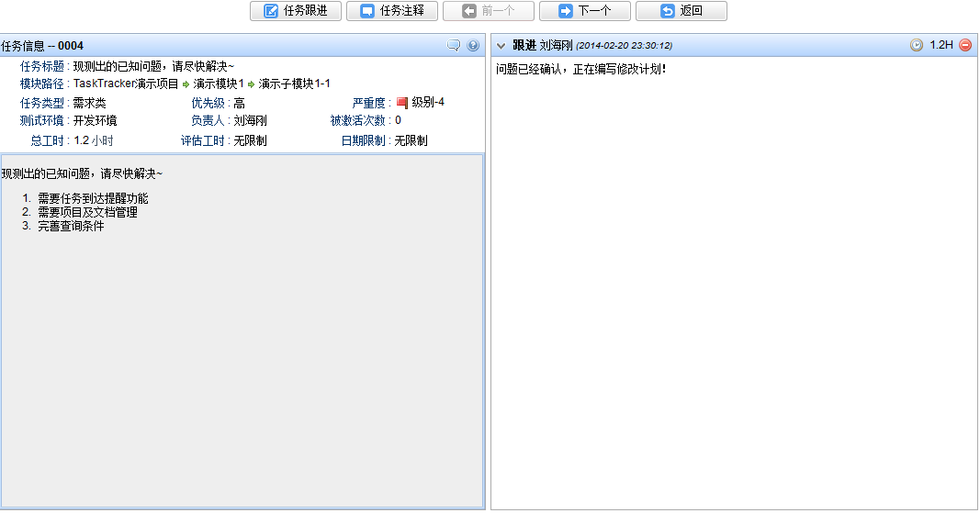This screenshot has height=513, width=980.
Task: Click list item 需要任务到达提醒功能
Action: (93, 199)
